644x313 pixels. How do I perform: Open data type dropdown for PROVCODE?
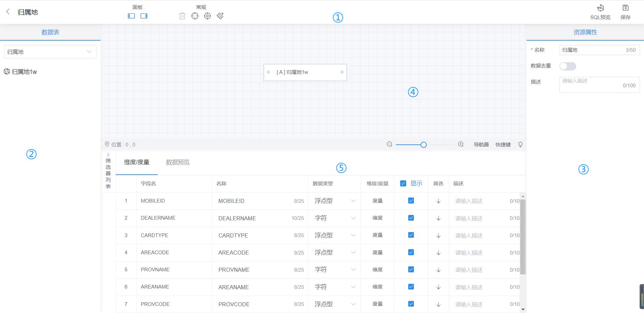(334, 304)
